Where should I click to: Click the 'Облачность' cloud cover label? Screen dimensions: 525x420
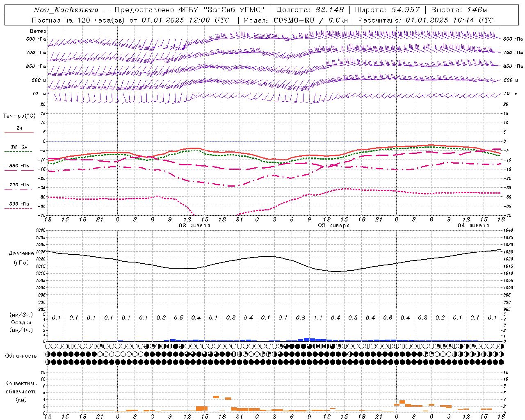[x=21, y=356]
